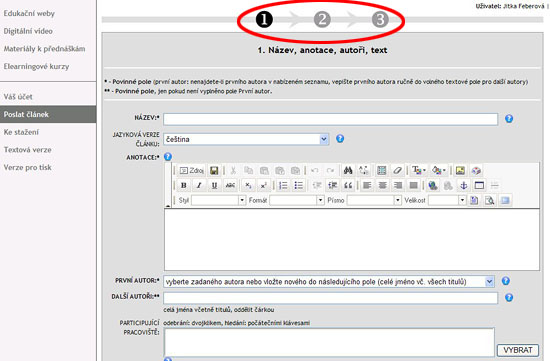The width and height of the screenshot is (550, 361).
Task: Click the Copy icon in editor toolbar
Action: click(x=248, y=171)
